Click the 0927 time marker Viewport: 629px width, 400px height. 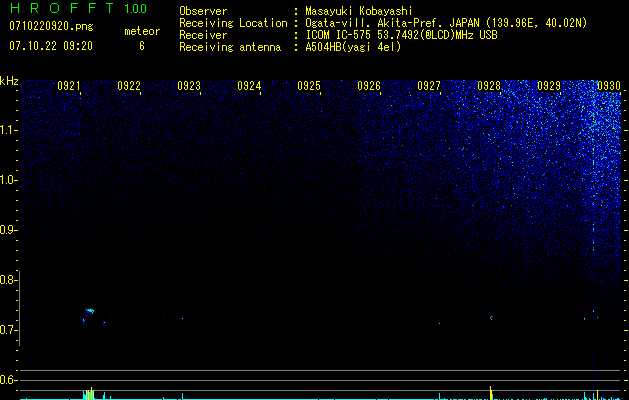(429, 86)
